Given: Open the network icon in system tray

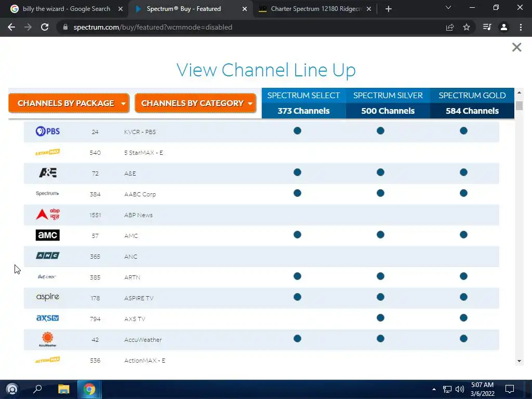Looking at the screenshot, I should [447, 389].
